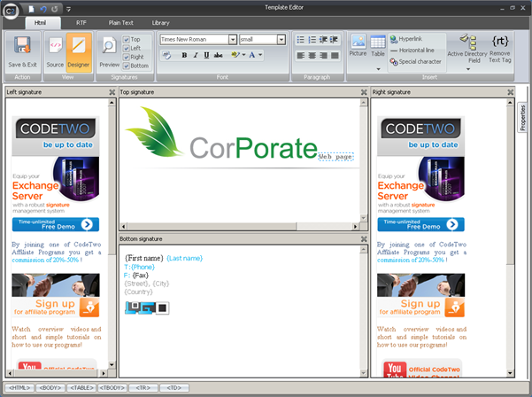Apply strikethrough formatting
Image resolution: width=532 pixels, height=397 pixels.
pos(218,55)
